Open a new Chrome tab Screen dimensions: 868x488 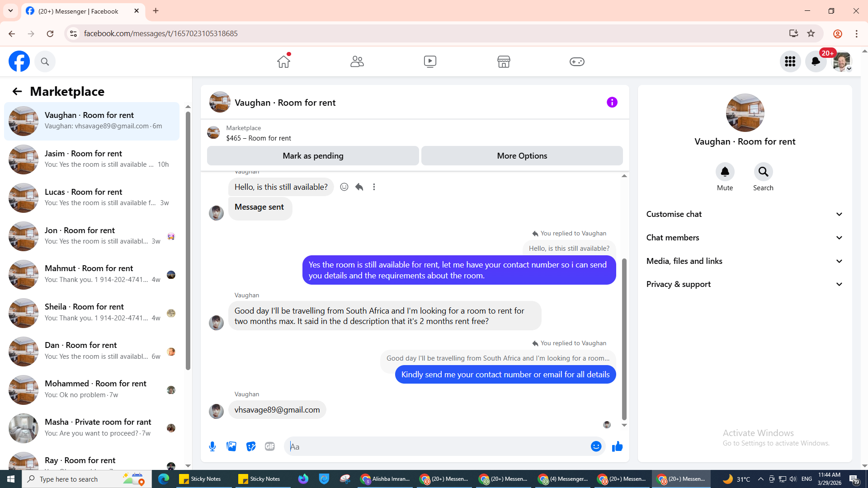[156, 11]
